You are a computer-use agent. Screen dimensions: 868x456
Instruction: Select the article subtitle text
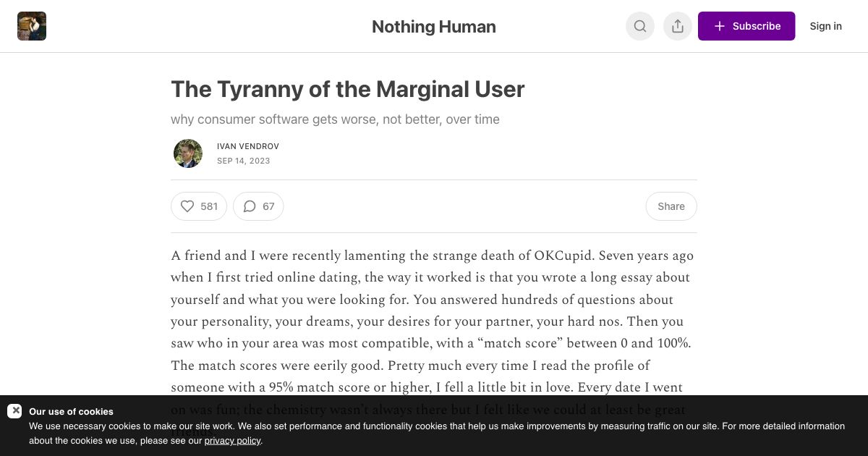coord(335,119)
